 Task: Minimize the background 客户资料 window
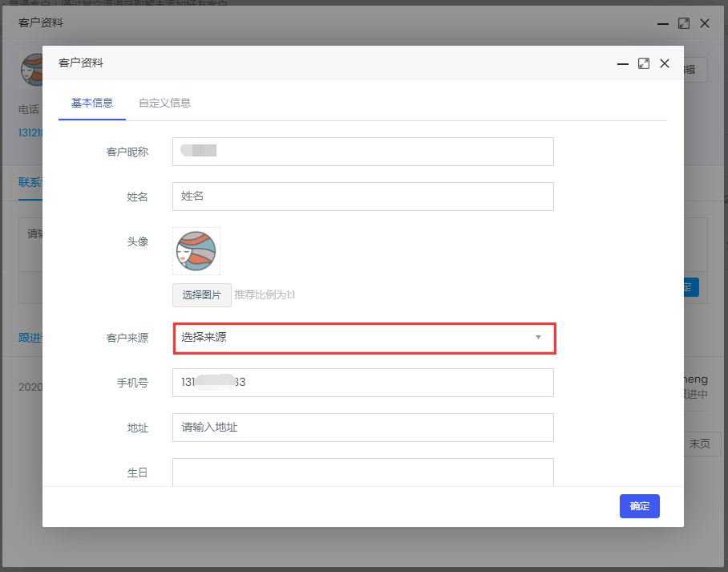coord(663,23)
